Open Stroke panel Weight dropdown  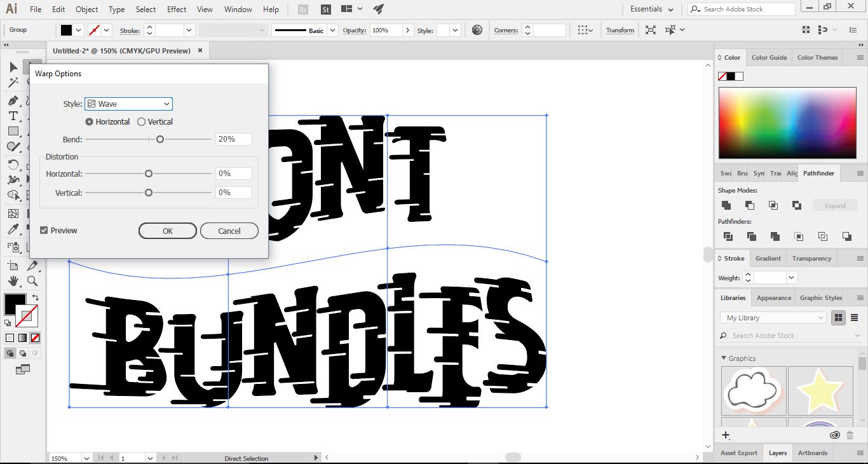coord(791,278)
